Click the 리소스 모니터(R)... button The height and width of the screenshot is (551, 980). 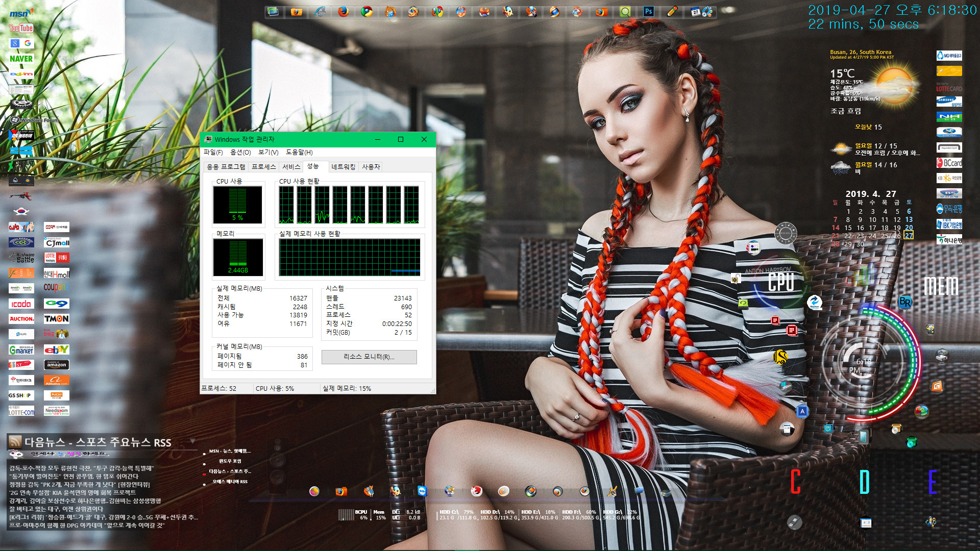[x=369, y=357]
